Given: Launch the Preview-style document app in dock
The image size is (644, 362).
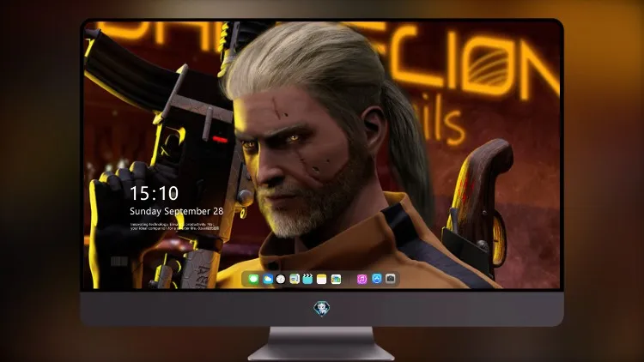Looking at the screenshot, I should [x=295, y=279].
